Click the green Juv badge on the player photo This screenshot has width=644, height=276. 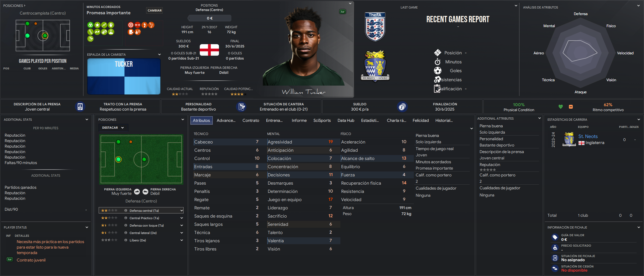click(343, 12)
